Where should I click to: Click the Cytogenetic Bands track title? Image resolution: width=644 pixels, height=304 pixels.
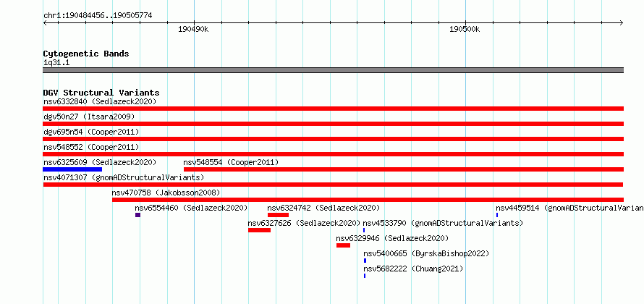[x=86, y=54]
